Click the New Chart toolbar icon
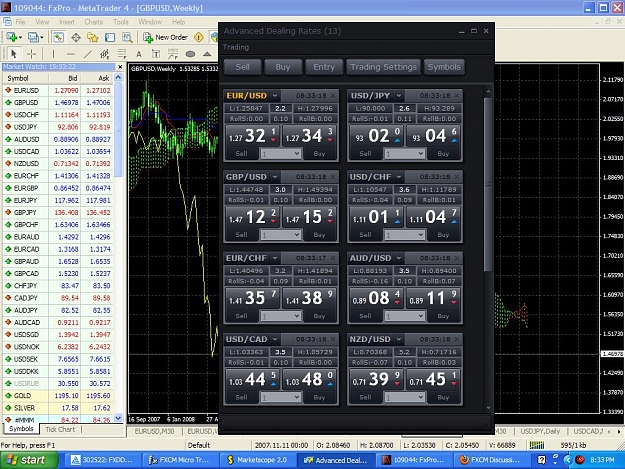625x469 pixels. pos(14,37)
